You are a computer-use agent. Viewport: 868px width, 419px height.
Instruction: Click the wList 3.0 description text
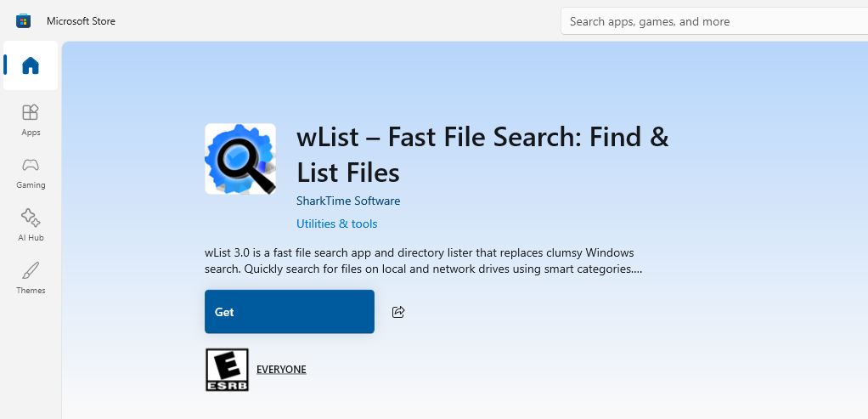pos(420,261)
